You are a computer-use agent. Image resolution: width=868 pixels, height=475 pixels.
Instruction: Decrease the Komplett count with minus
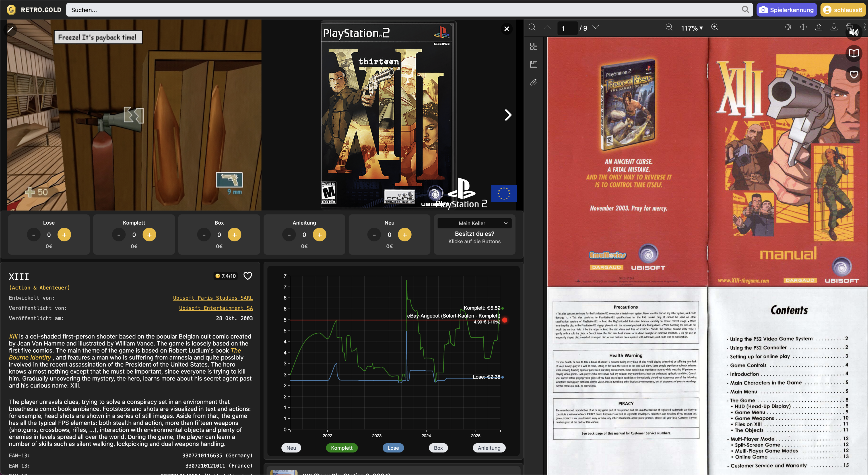pos(119,235)
